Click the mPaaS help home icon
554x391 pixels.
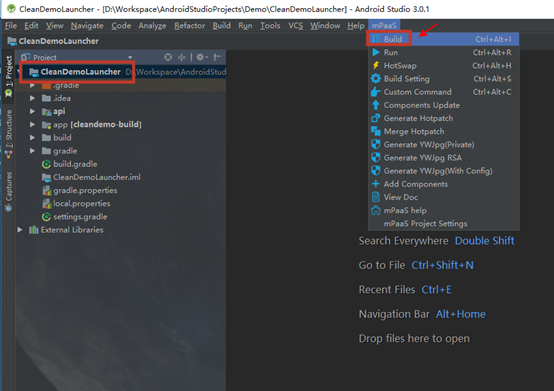click(376, 210)
